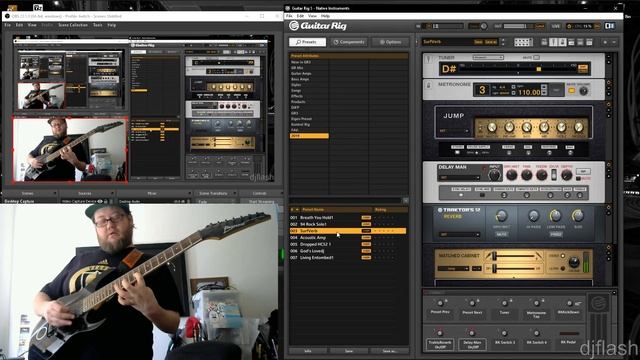Switch to the Components tab
This screenshot has width=640, height=360.
click(349, 42)
